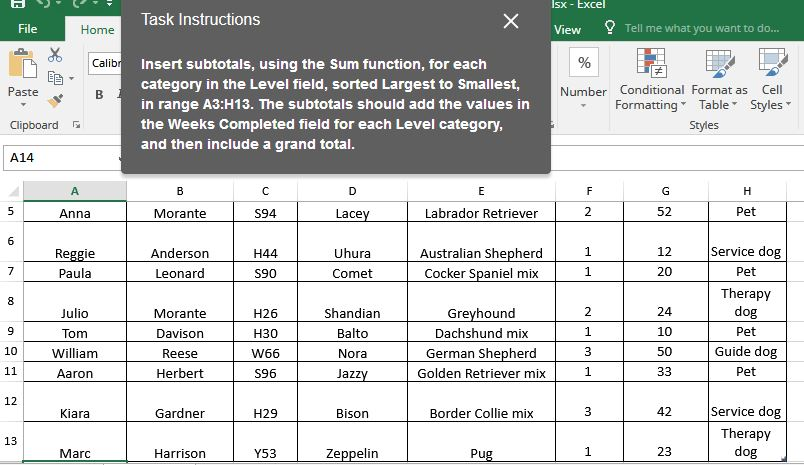Select row 8 header

[11, 301]
